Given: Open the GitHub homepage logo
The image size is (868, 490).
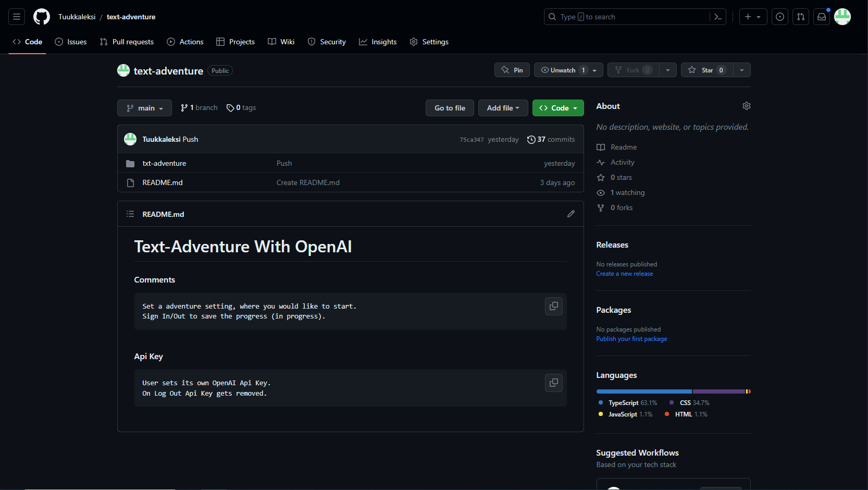Looking at the screenshot, I should point(42,17).
